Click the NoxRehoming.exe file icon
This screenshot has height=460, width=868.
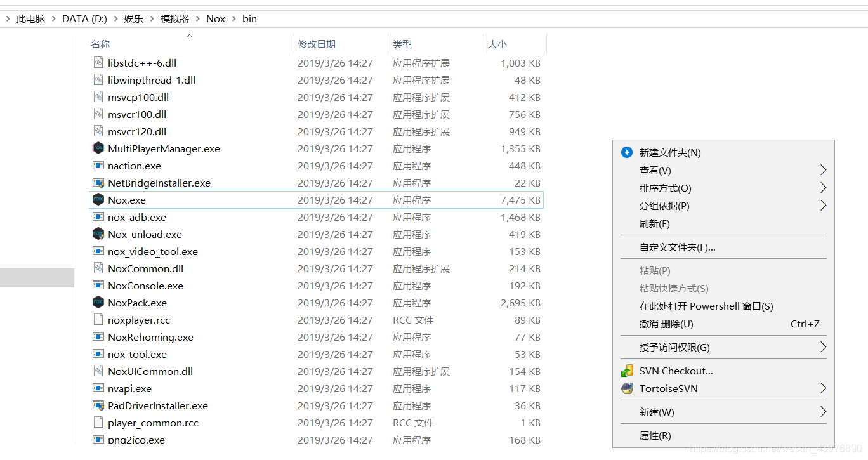pos(98,337)
